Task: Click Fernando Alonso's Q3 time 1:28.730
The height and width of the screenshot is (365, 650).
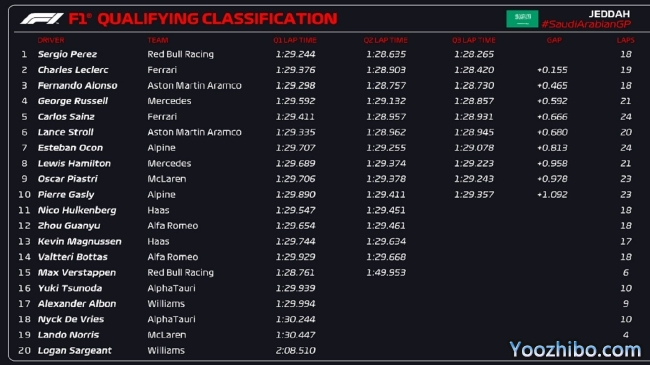Action: [474, 85]
